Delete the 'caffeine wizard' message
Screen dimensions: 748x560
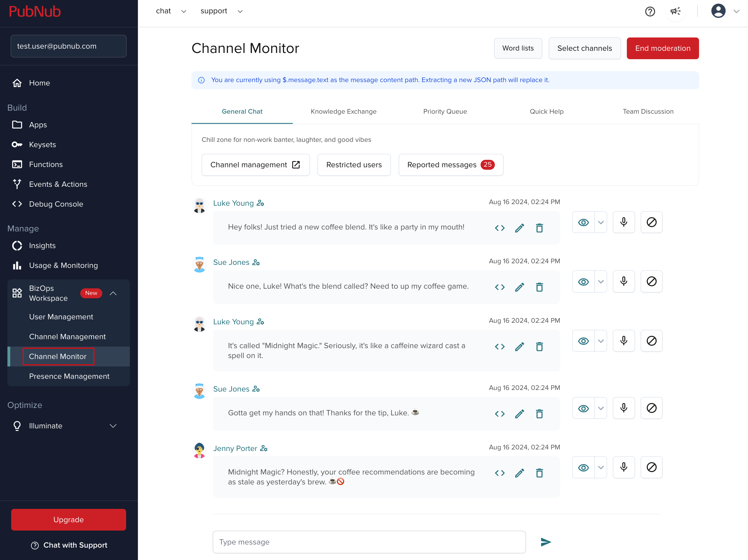tap(539, 347)
